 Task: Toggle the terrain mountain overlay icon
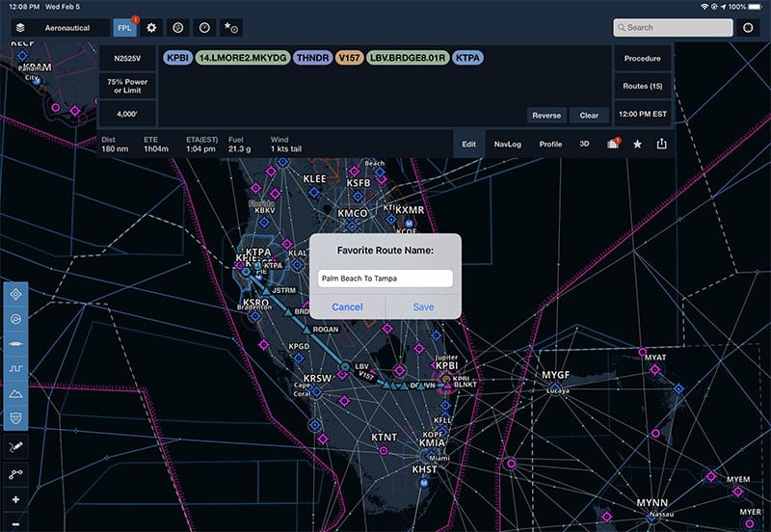coord(15,393)
